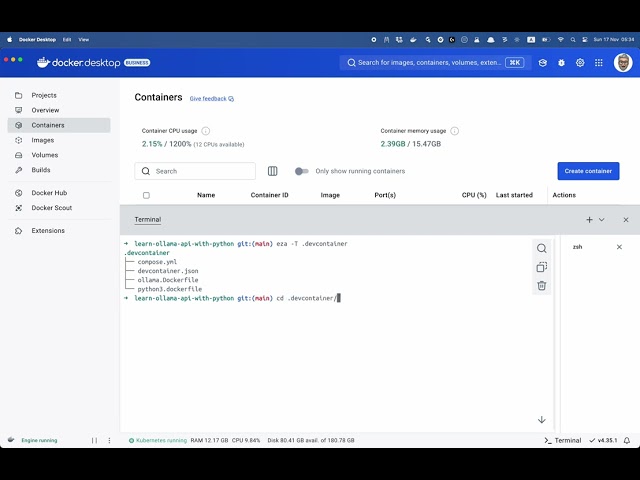Open the troubleshoot bug icon
Viewport: 640px width, 480px height.
coord(562,62)
